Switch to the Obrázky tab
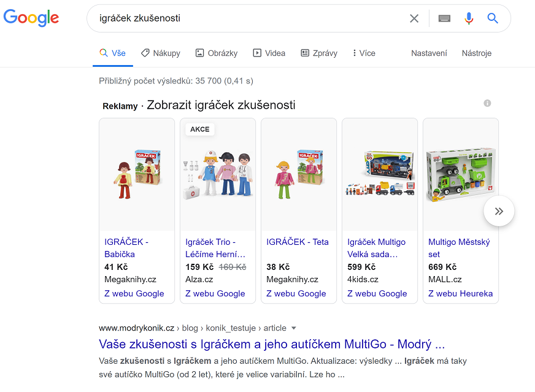 pos(217,53)
